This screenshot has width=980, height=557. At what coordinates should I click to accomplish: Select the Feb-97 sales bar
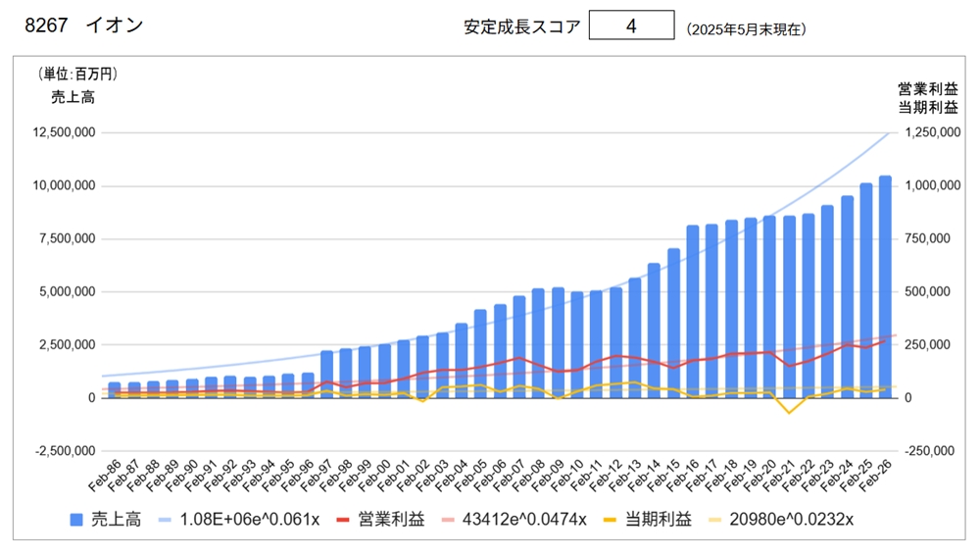coord(327,375)
